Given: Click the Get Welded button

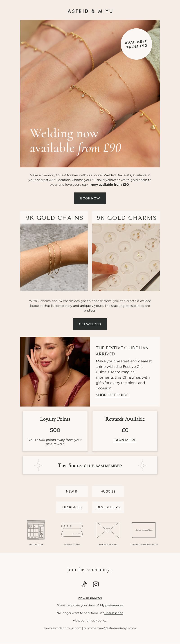Looking at the screenshot, I should (x=90, y=324).
